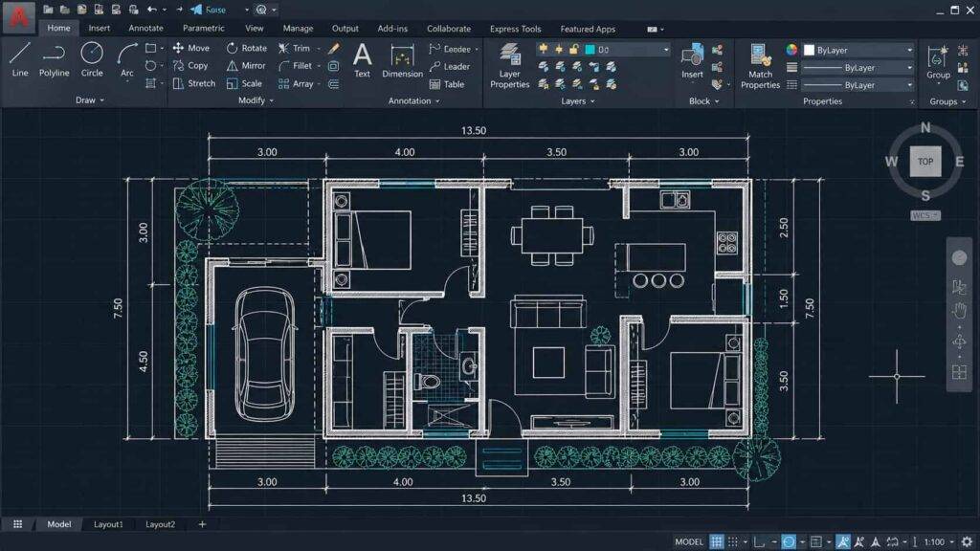Image resolution: width=980 pixels, height=551 pixels.
Task: Select the Text annotation tool
Action: pyautogui.click(x=363, y=60)
